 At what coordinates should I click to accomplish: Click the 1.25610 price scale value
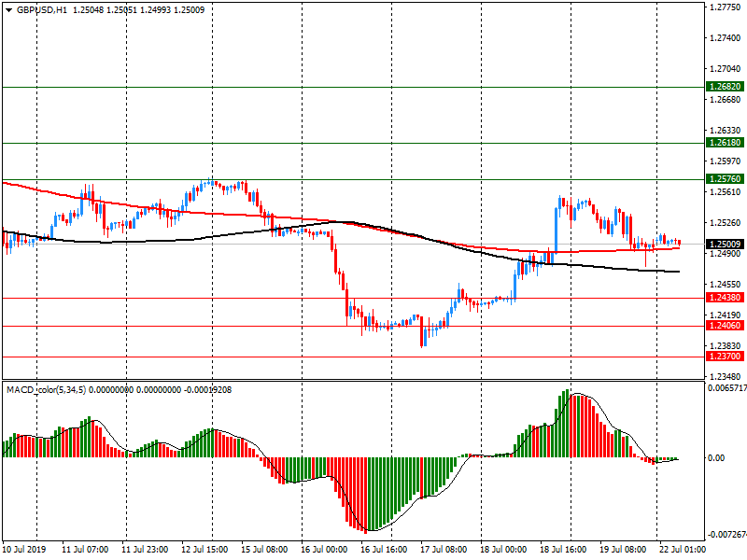(726, 192)
